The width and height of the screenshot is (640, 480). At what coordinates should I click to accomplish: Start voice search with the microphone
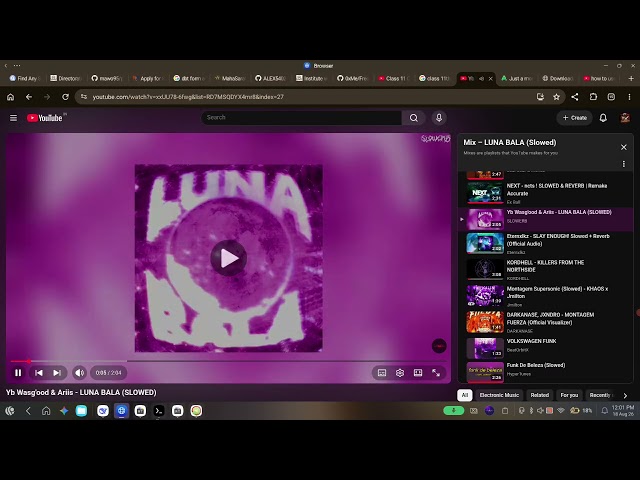[439, 118]
